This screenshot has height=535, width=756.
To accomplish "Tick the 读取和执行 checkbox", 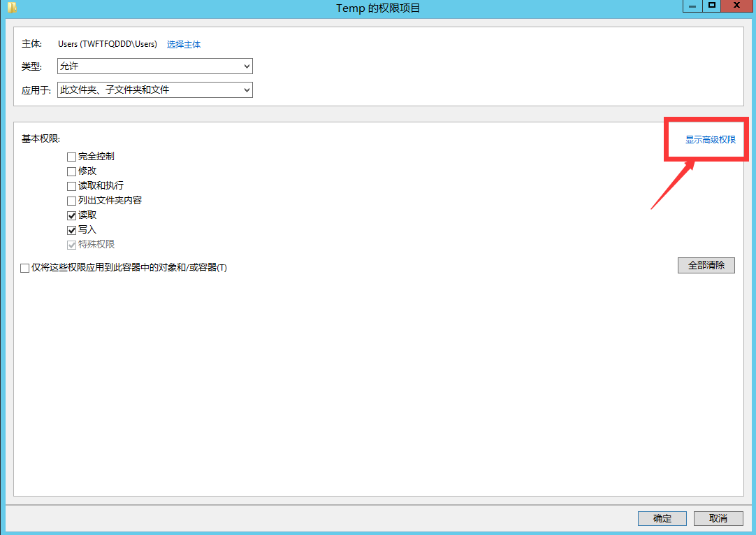I will pyautogui.click(x=71, y=186).
